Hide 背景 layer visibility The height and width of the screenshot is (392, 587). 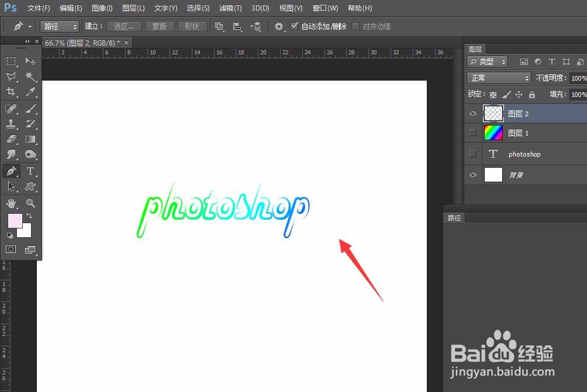pyautogui.click(x=473, y=175)
